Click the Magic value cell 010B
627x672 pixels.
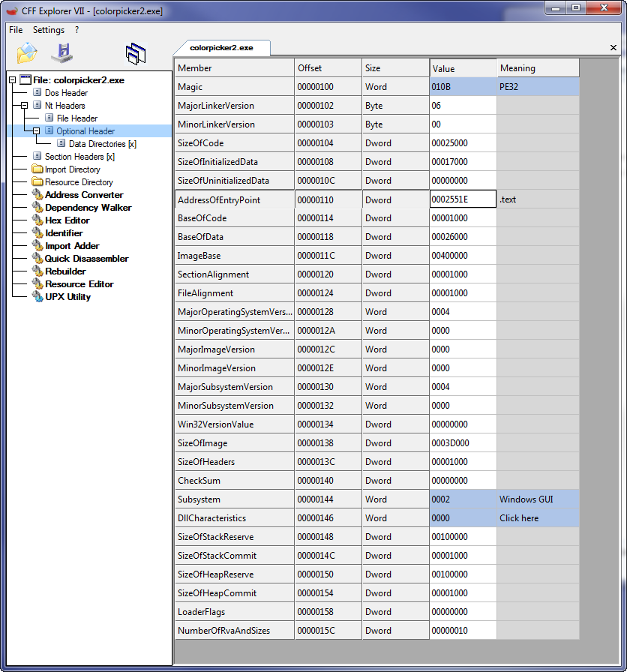[463, 86]
